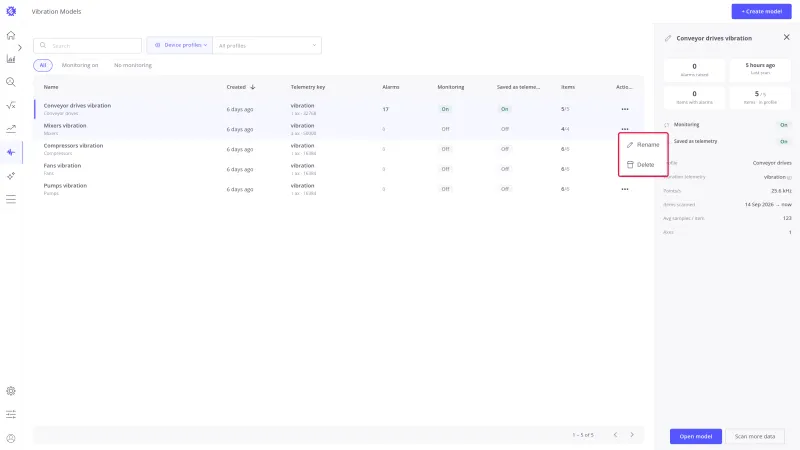Click the Open model button
800x450 pixels.
(x=696, y=436)
